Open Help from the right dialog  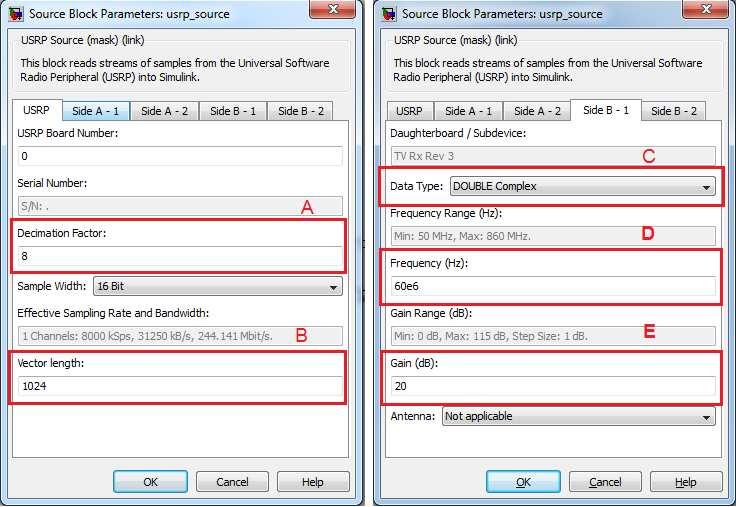coord(686,482)
